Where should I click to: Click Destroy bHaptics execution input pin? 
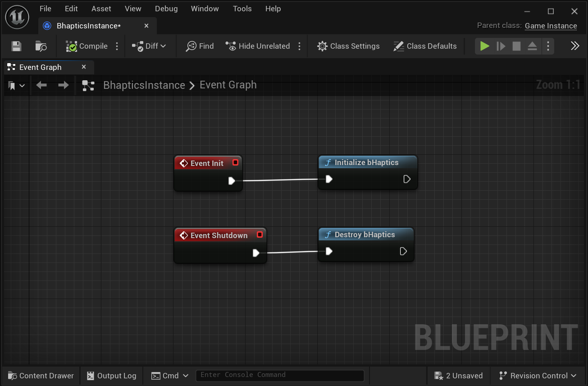(329, 251)
